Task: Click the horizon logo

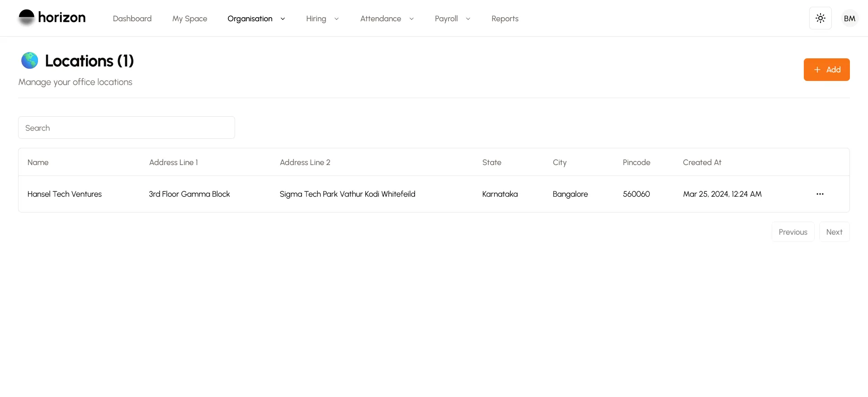Action: coord(52,18)
